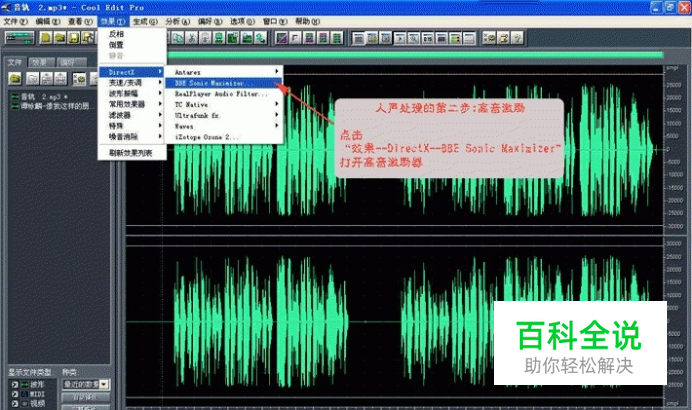Click the Help question mark toolbar icon
The image size is (692, 410).
pos(517,38)
